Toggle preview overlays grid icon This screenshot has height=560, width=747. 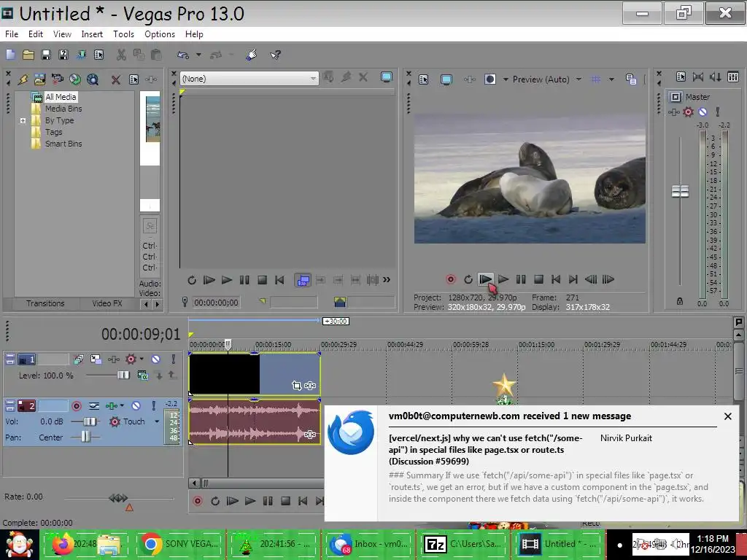(x=595, y=79)
